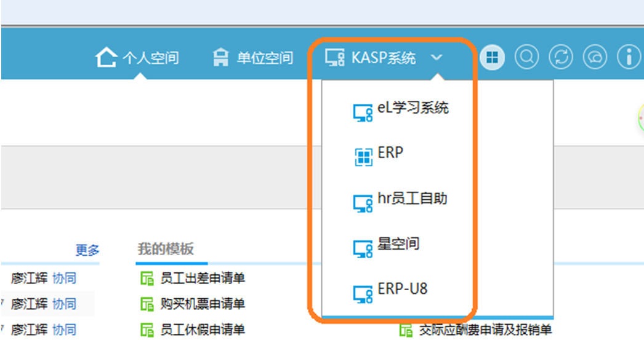Select eL学习系统 from the dropdown

(413, 108)
